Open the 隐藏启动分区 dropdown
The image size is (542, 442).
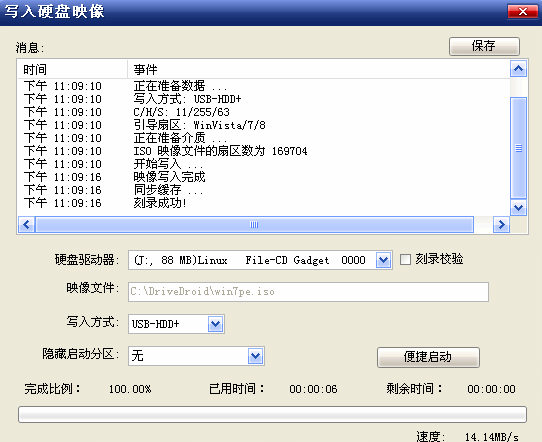(255, 356)
